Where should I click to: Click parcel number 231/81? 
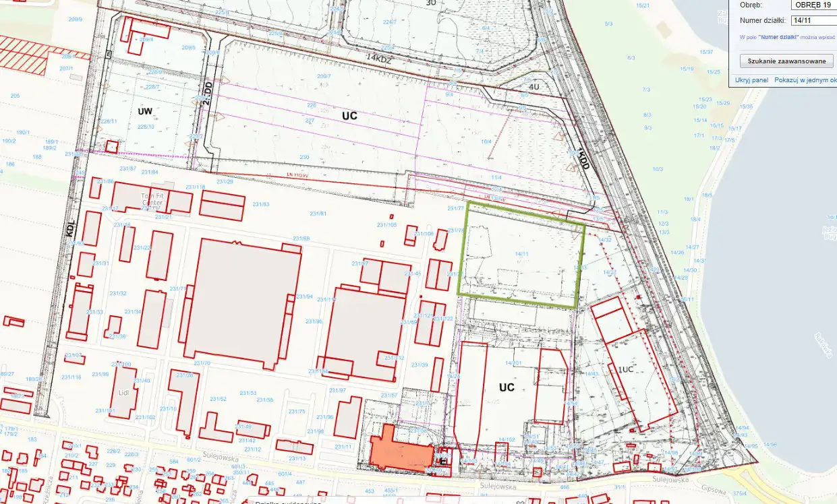pyautogui.click(x=318, y=214)
